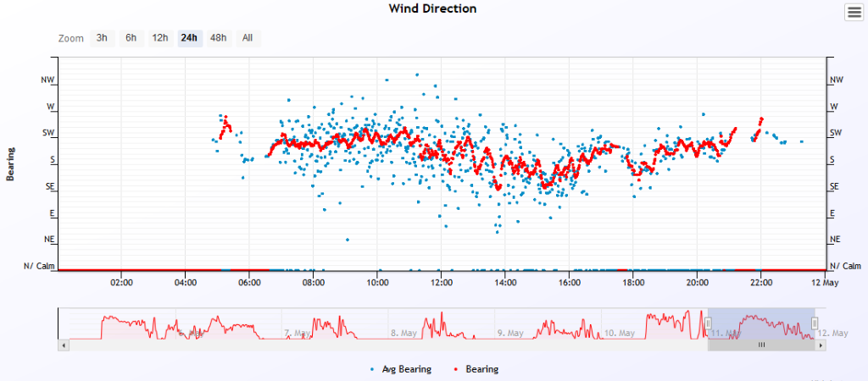Open the chart context hamburger menu

(854, 12)
